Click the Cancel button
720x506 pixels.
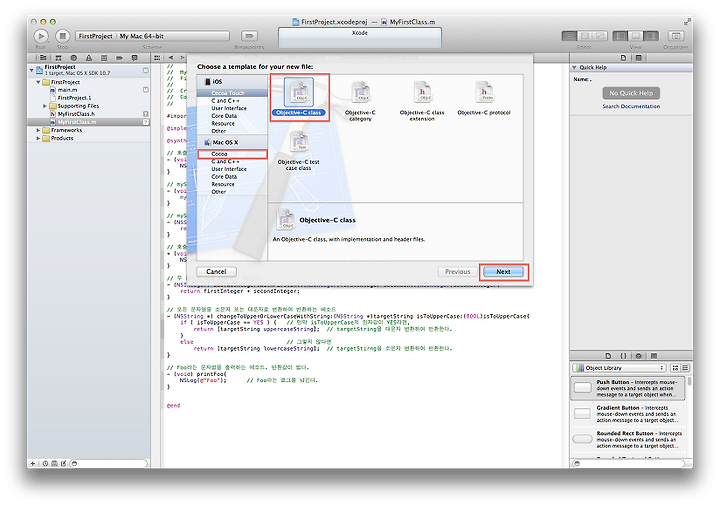click(x=216, y=272)
